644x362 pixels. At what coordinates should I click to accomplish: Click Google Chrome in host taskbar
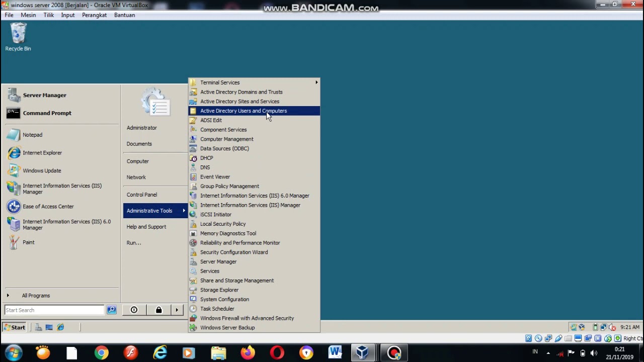[101, 353]
